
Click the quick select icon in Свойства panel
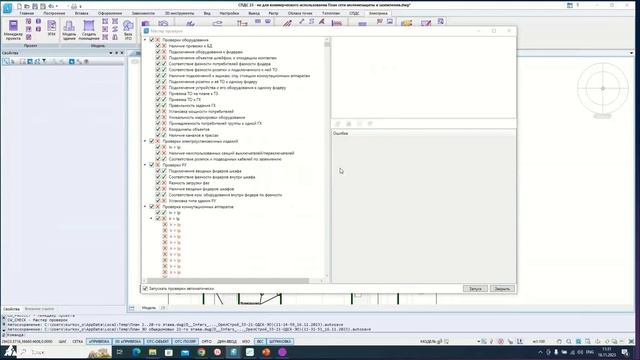(6, 62)
